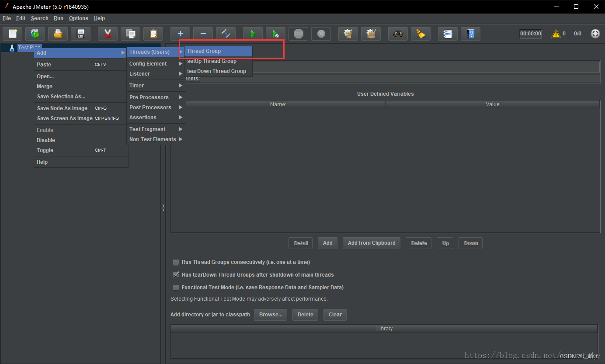Toggle Run Thread Groups consecutively checkbox
The height and width of the screenshot is (364, 605).
[176, 262]
